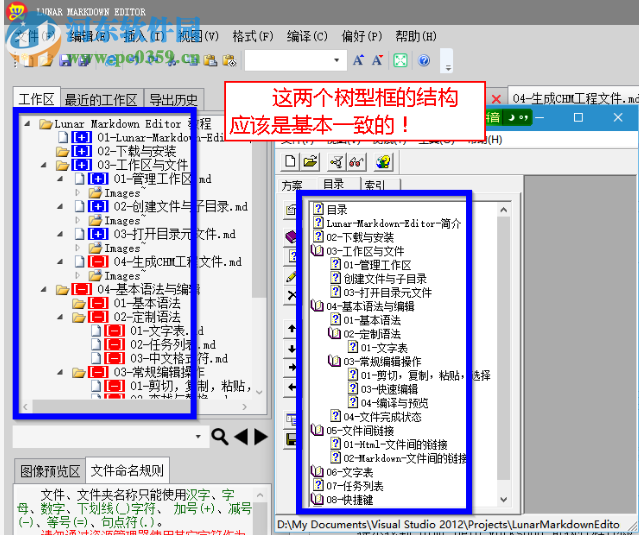This screenshot has height=535, width=639.
Task: Switch to the 导出历史 tab
Action: 174,99
